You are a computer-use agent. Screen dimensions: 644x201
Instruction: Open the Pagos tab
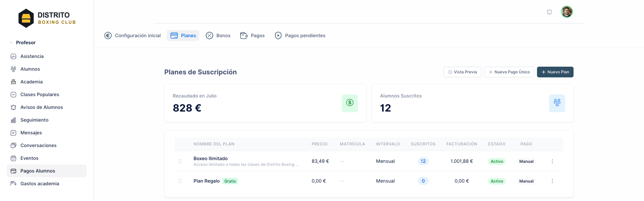point(253,36)
